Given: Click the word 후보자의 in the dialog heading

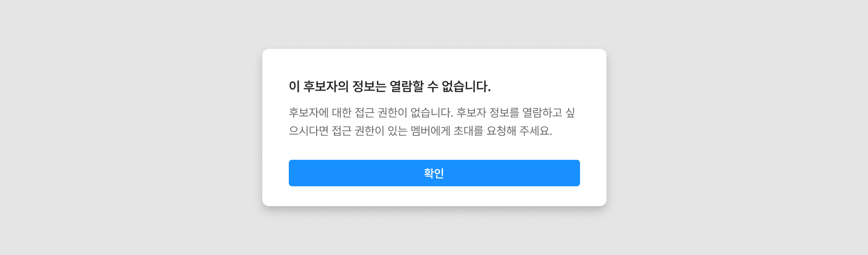Looking at the screenshot, I should [x=326, y=86].
